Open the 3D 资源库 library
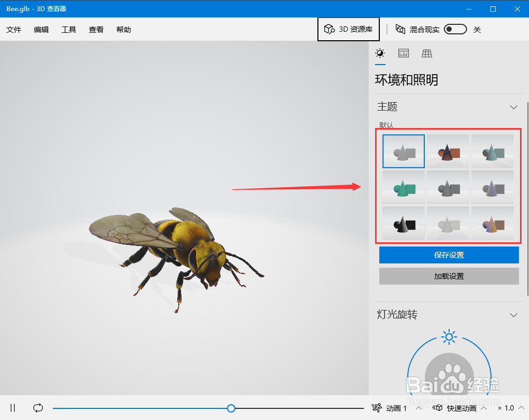529x420 pixels. tap(349, 29)
